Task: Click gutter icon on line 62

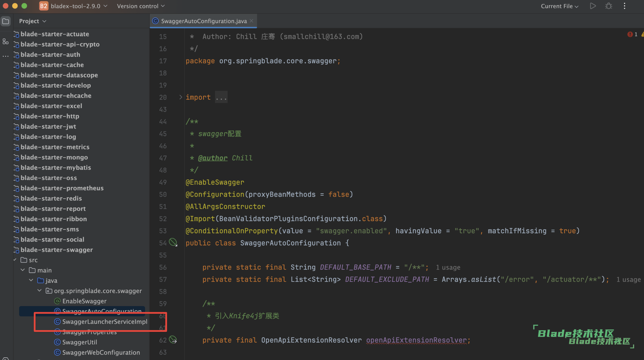Action: [x=173, y=339]
